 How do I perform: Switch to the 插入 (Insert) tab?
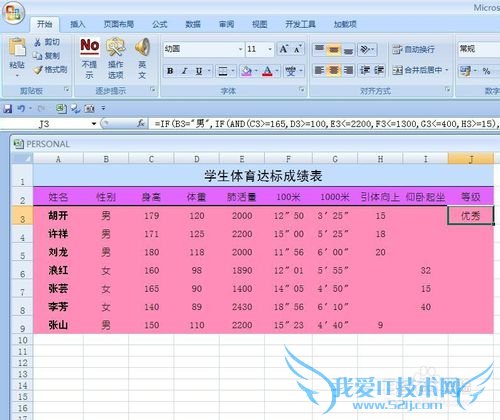tap(78, 24)
